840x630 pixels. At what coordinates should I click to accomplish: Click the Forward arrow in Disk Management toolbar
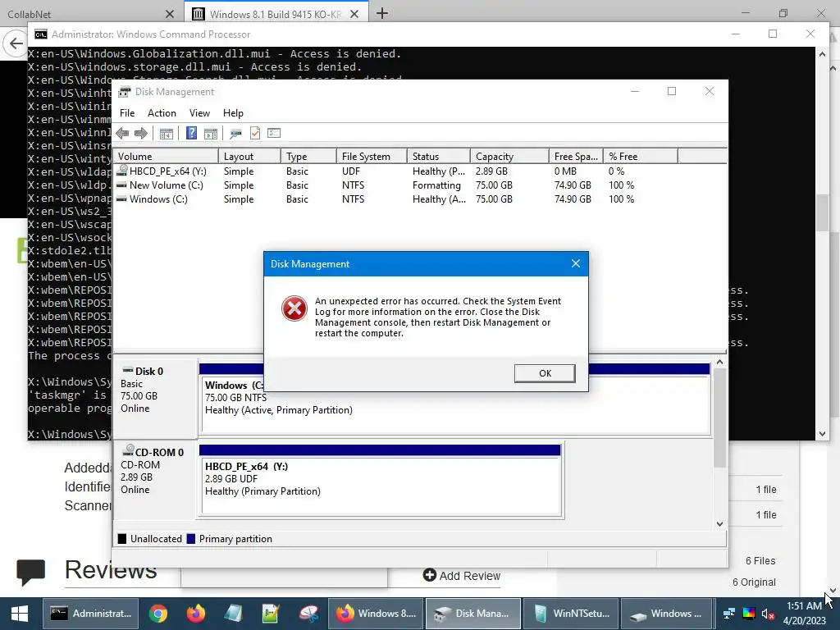point(141,134)
